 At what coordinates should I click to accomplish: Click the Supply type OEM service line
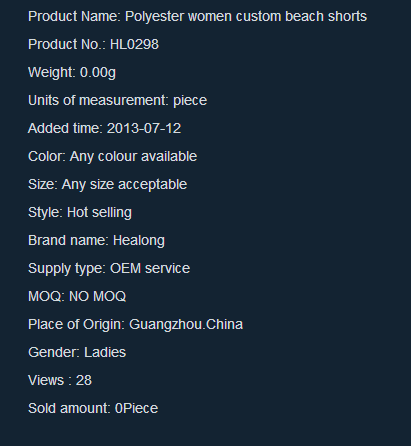point(109,269)
